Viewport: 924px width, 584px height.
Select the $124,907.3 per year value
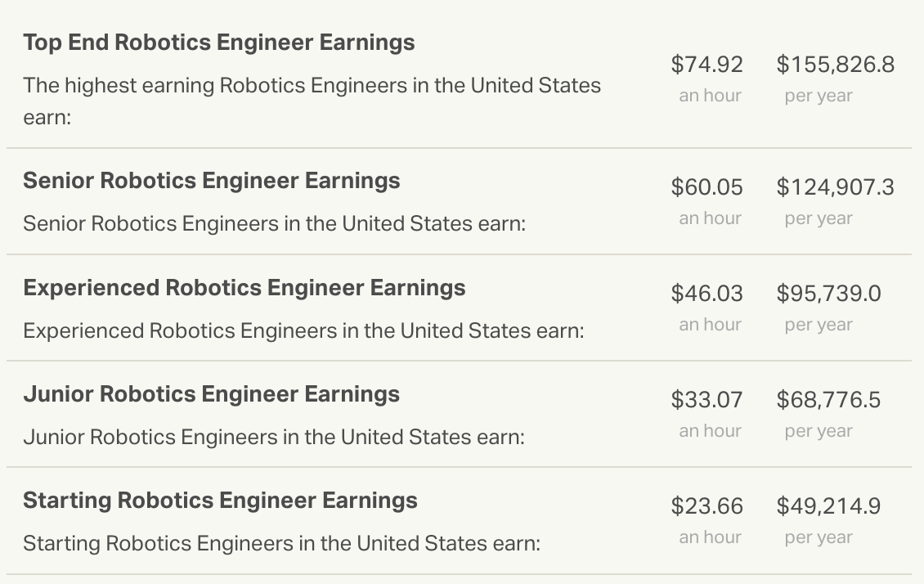click(x=835, y=187)
